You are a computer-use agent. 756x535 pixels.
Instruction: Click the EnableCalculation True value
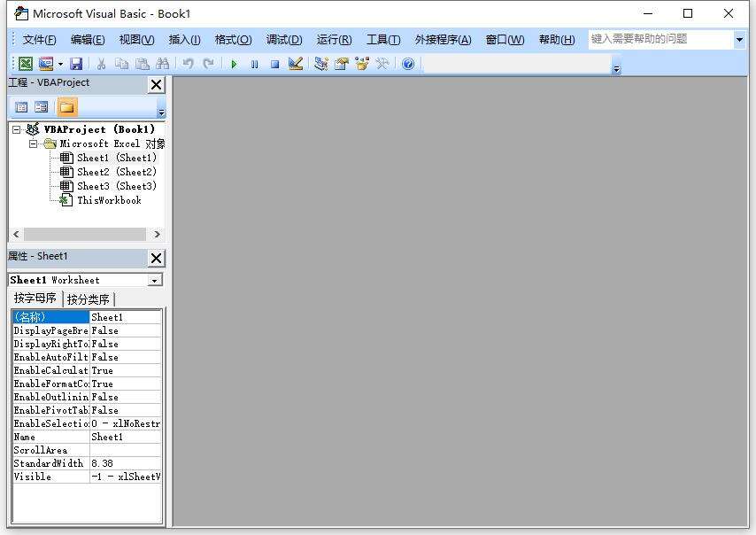click(x=126, y=370)
